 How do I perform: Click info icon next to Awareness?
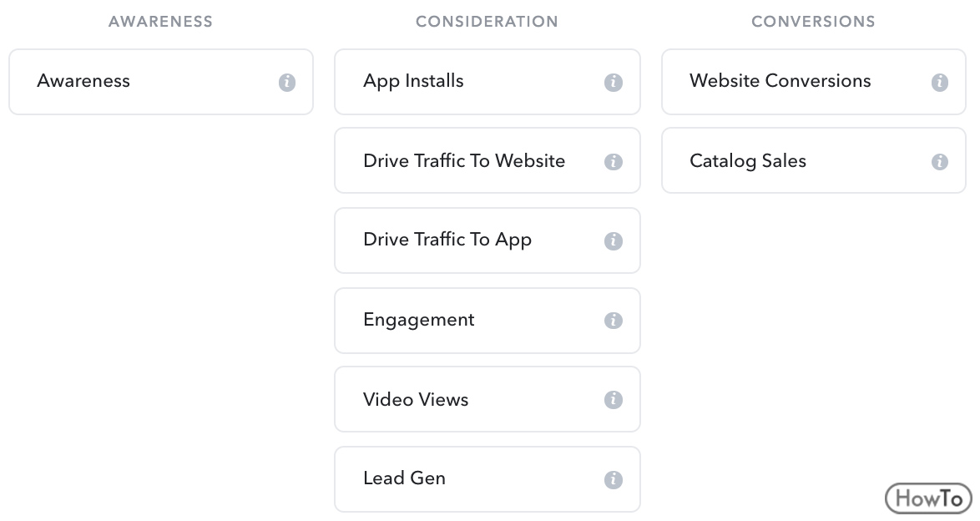[287, 82]
